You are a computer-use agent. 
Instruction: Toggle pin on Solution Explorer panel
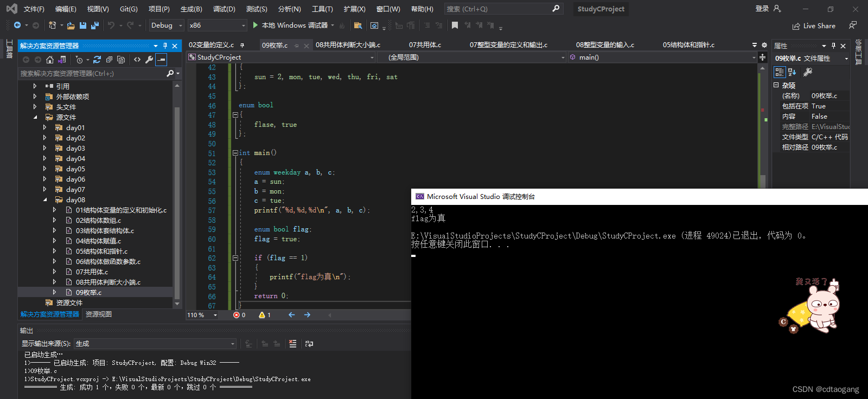(x=165, y=46)
